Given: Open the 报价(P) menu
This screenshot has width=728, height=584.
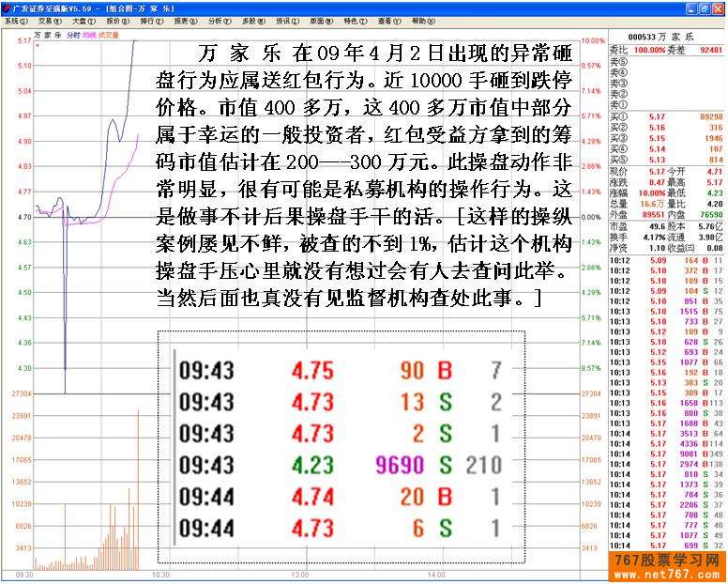Looking at the screenshot, I should click(x=118, y=20).
